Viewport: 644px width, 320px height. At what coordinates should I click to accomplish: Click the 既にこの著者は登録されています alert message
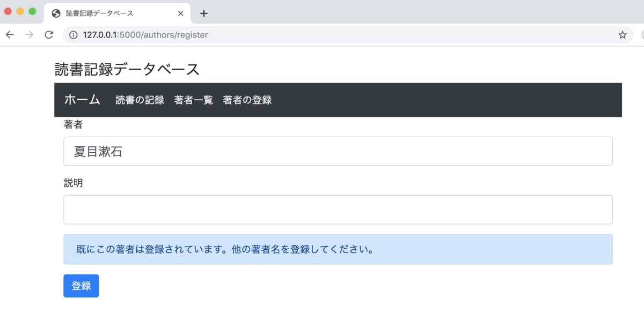[x=338, y=249]
